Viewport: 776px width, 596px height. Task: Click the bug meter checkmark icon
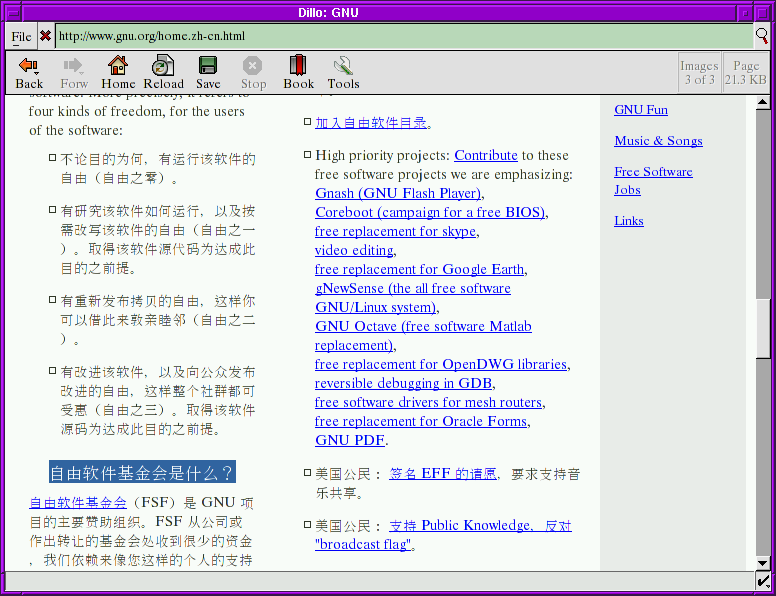tap(763, 581)
